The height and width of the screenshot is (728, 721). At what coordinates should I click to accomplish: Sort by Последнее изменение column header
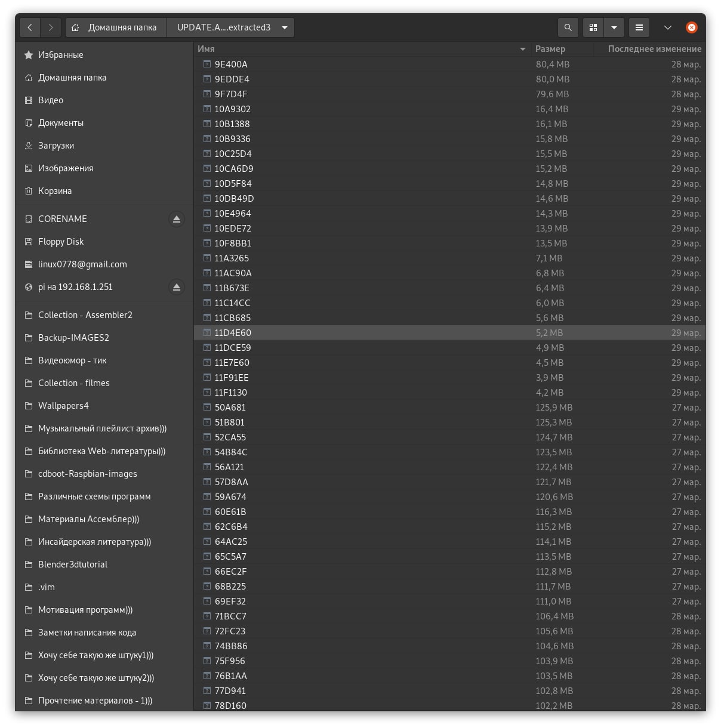[649, 49]
